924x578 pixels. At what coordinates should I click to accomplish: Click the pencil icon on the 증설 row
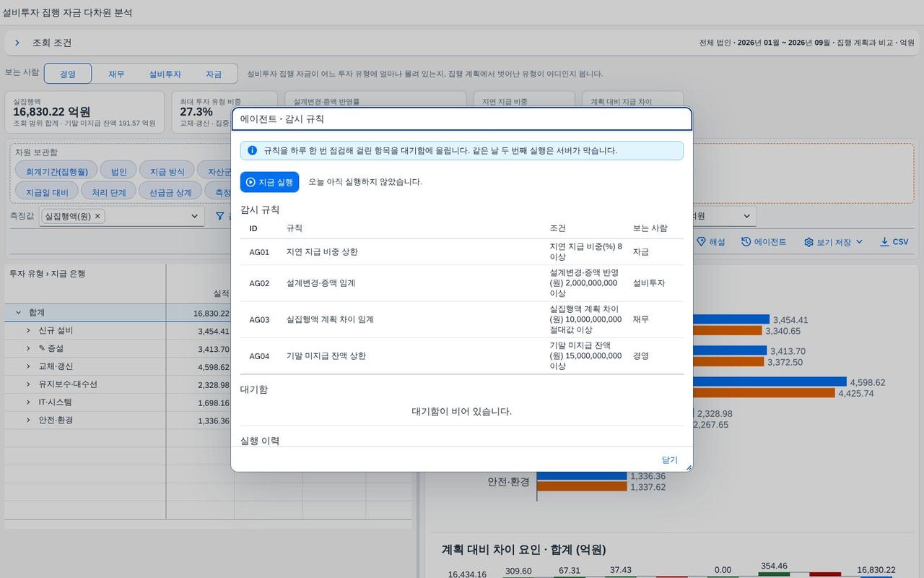42,348
